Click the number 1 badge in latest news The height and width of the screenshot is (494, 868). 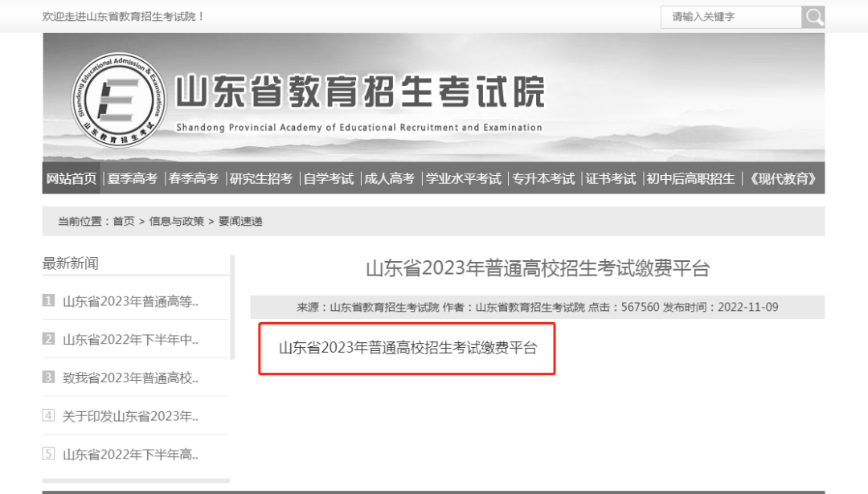(x=48, y=301)
